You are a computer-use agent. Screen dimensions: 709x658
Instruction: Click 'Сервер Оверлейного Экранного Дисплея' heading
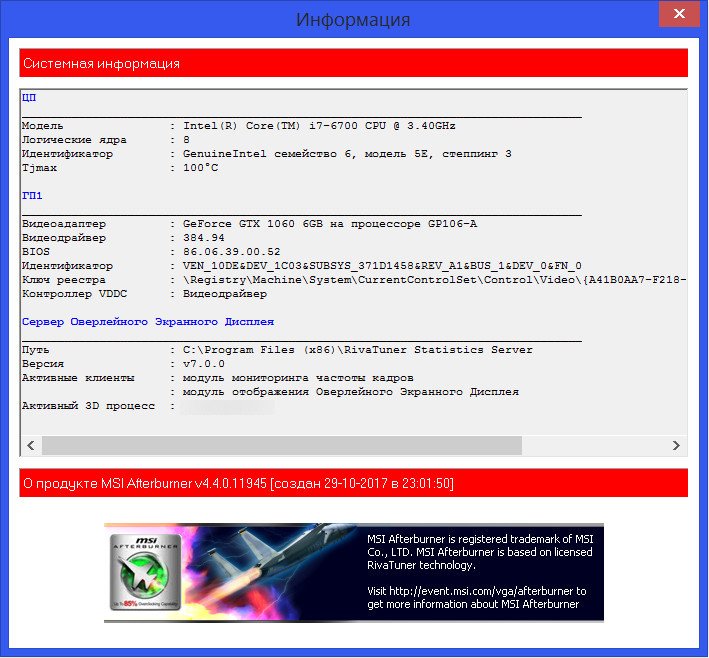tap(148, 322)
